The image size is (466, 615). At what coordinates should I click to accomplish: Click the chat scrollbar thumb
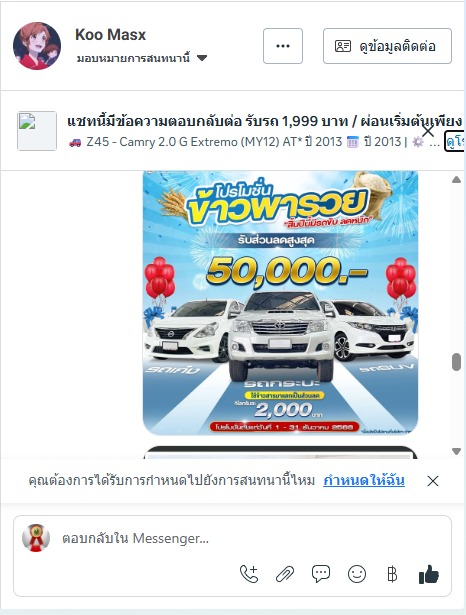click(x=456, y=362)
